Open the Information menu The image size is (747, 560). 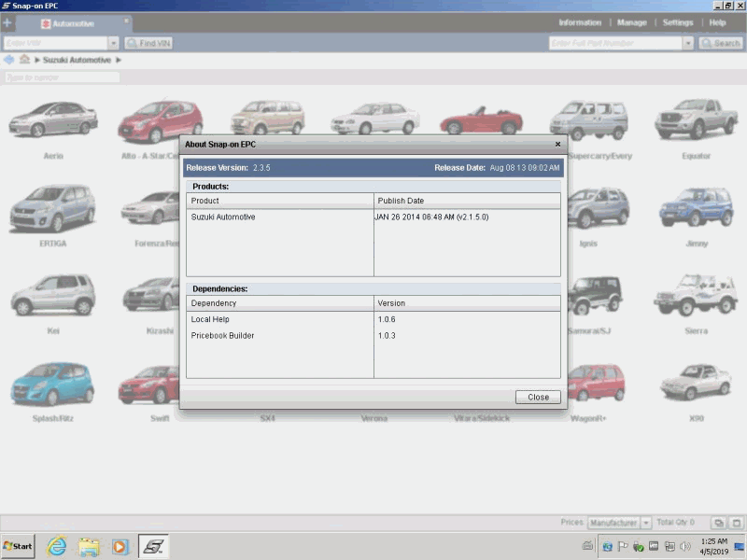click(580, 22)
